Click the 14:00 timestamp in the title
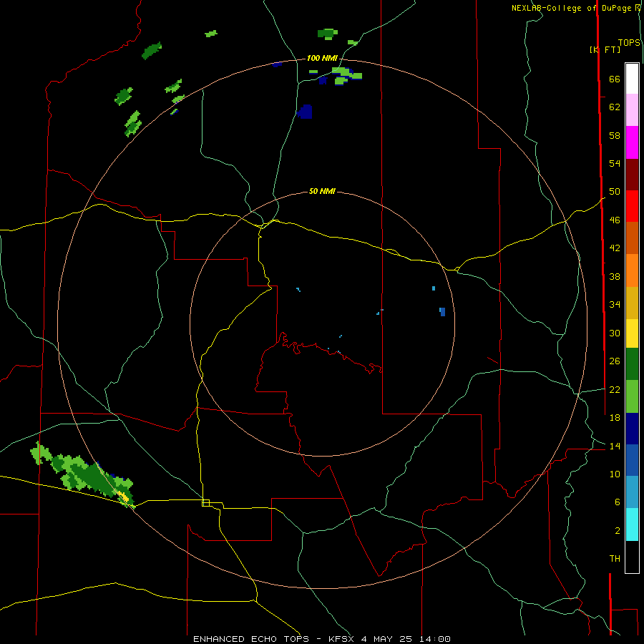644x644 pixels. [x=435, y=639]
